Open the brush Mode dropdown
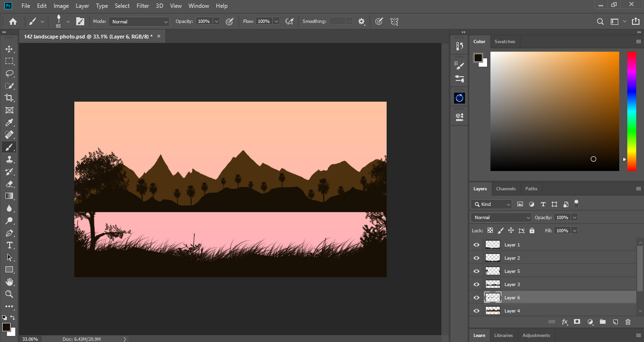644x342 pixels. (139, 22)
